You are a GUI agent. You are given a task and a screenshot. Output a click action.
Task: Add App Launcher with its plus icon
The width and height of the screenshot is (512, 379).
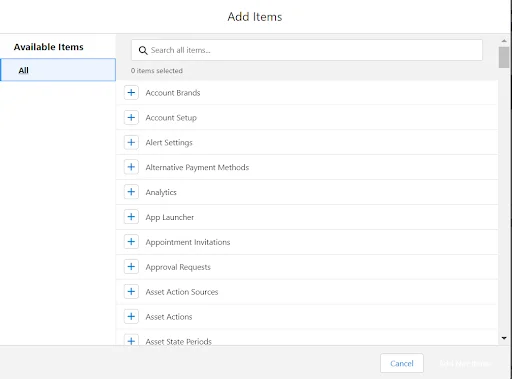tap(131, 217)
